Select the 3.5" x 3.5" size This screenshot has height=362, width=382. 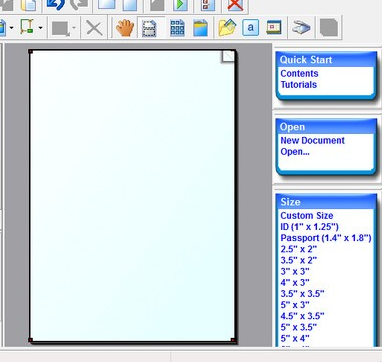click(x=302, y=294)
